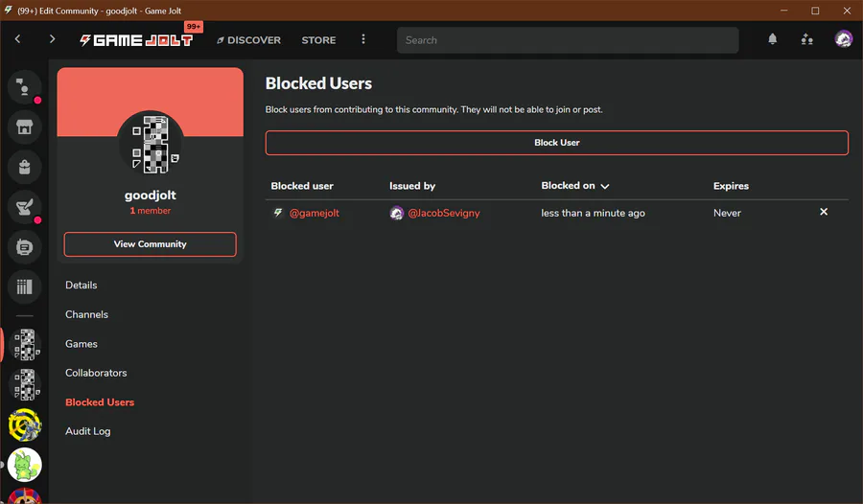Viewport: 863px width, 504px height.
Task: Click the goodjolt community thumbnail avatar
Action: pos(151,144)
